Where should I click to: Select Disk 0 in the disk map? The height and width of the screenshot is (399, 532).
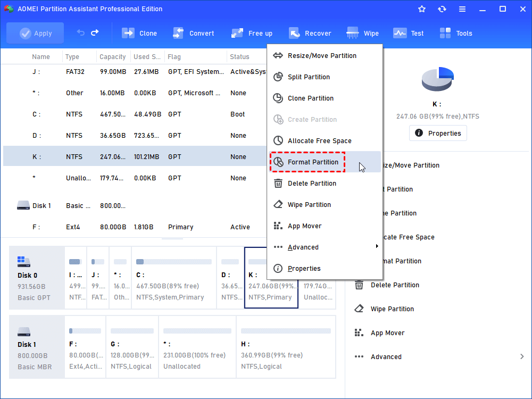point(37,278)
